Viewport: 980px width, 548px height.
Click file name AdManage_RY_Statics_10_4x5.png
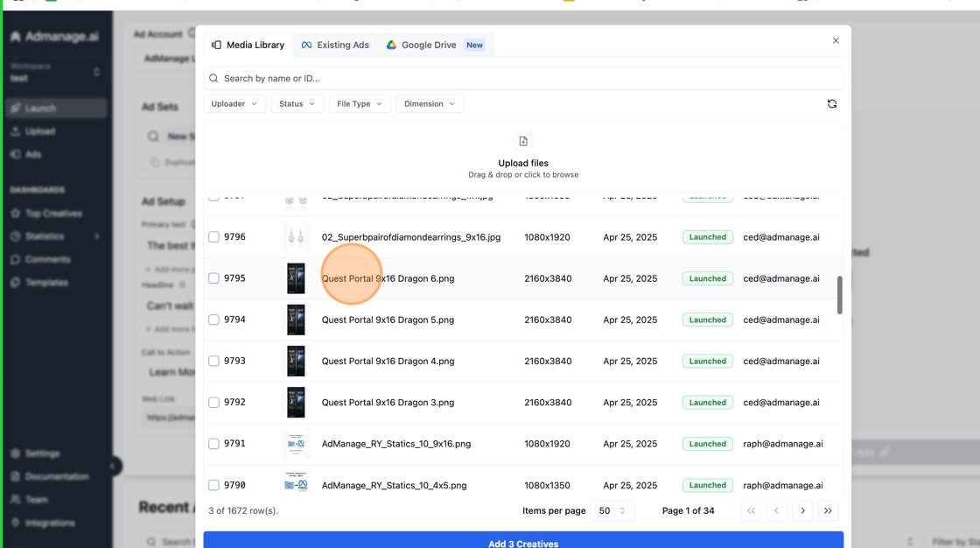[x=395, y=485]
